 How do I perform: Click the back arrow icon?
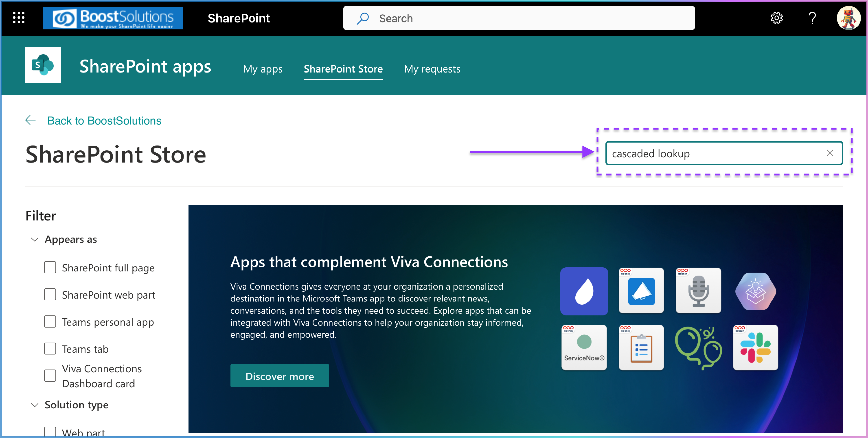point(30,120)
